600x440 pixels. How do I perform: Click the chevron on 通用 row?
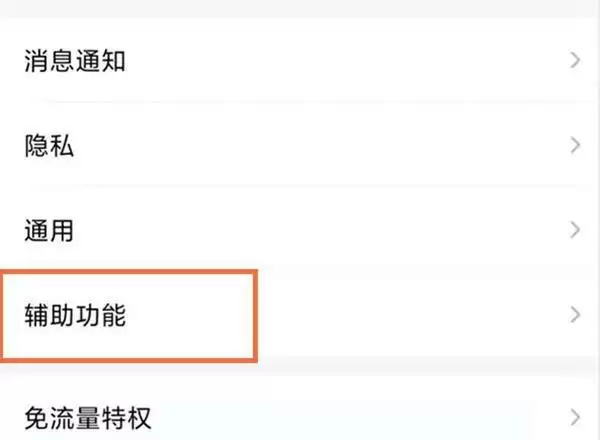(x=575, y=231)
